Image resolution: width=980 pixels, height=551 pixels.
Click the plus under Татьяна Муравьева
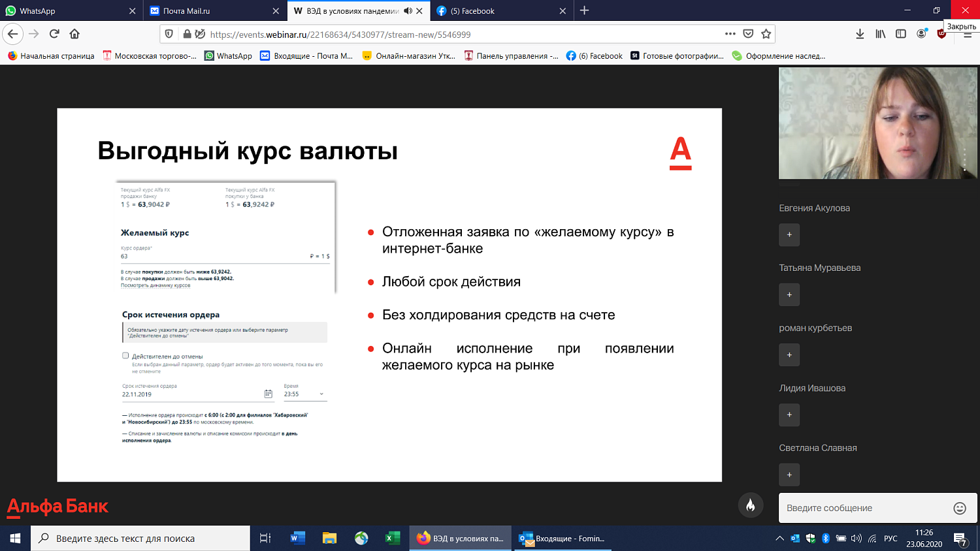[789, 295]
